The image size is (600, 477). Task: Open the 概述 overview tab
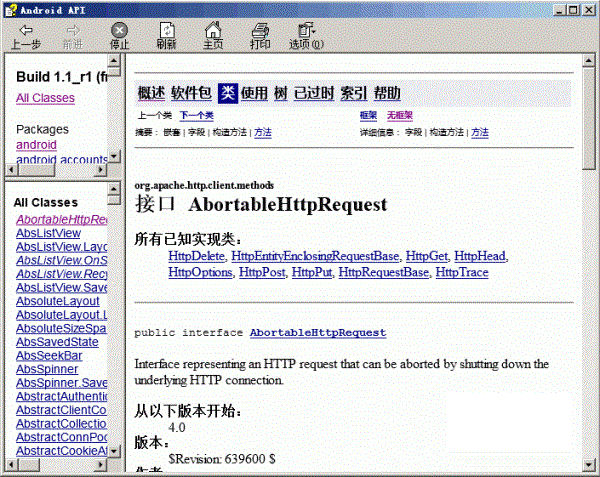(151, 93)
